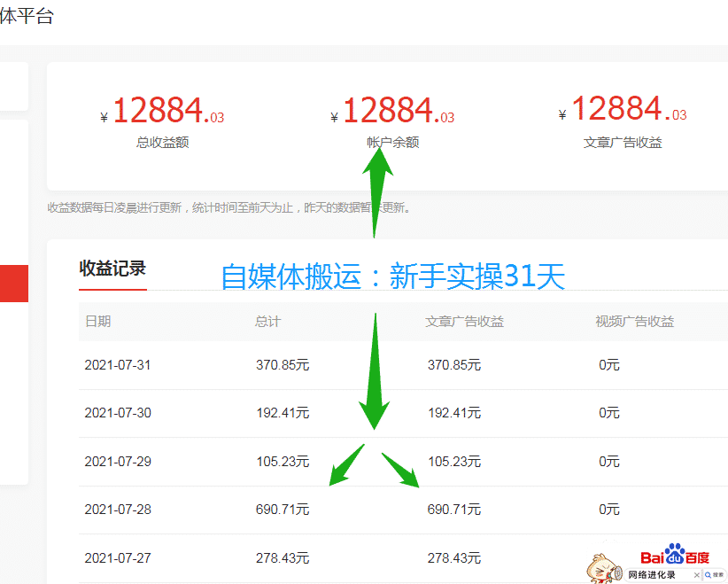Select the 2021-07-28 date row
Viewport: 728px width, 584px height.
pyautogui.click(x=118, y=510)
